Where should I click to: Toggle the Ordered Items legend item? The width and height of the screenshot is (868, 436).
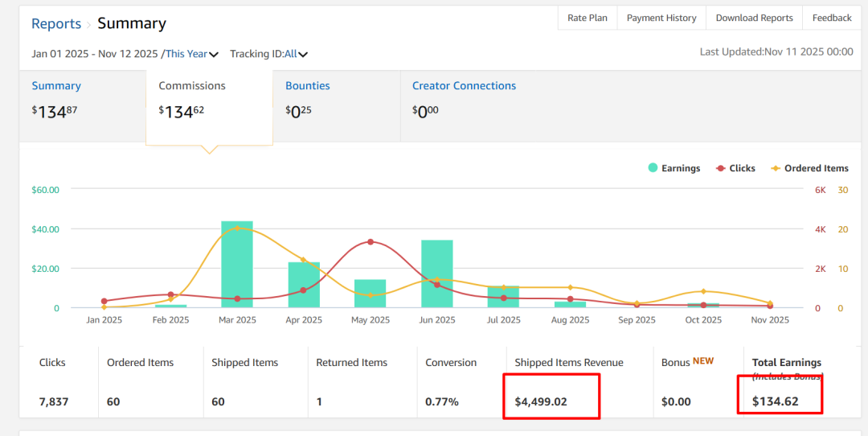pos(810,168)
